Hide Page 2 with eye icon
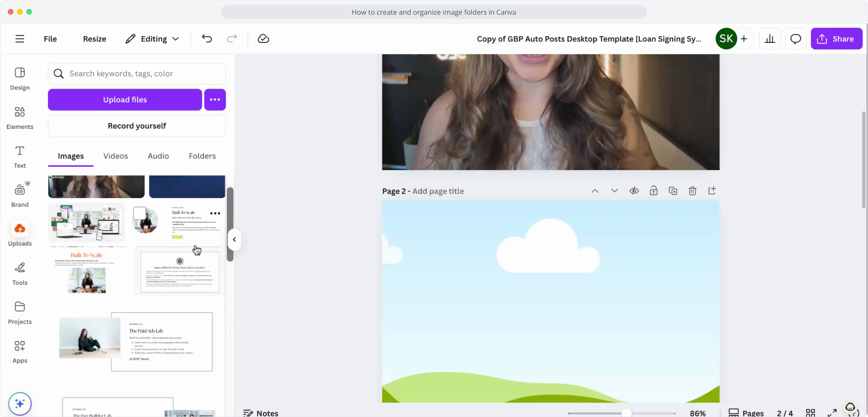Viewport: 868px width, 417px height. pos(634,191)
